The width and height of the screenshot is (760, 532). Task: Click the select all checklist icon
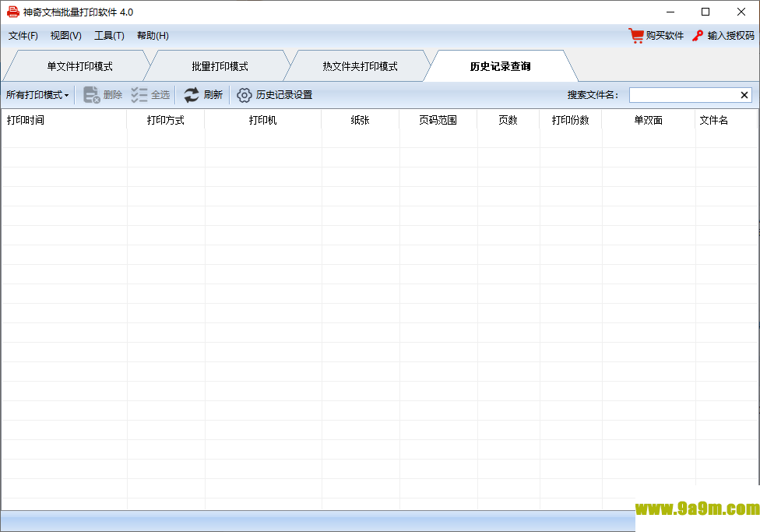coord(139,95)
